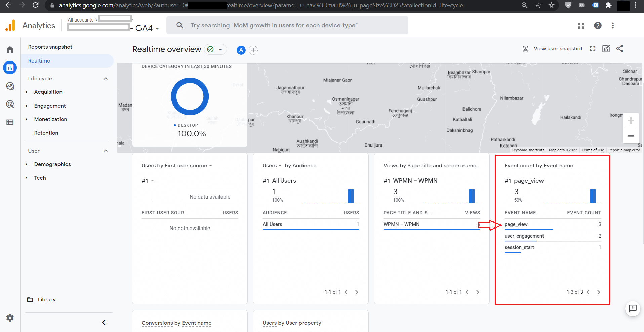The image size is (644, 332).
Task: Select Realtime in the reports menu
Action: [39, 61]
